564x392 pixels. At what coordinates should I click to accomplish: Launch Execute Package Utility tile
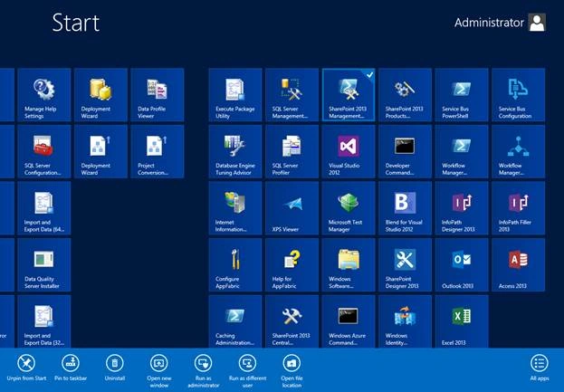click(235, 95)
